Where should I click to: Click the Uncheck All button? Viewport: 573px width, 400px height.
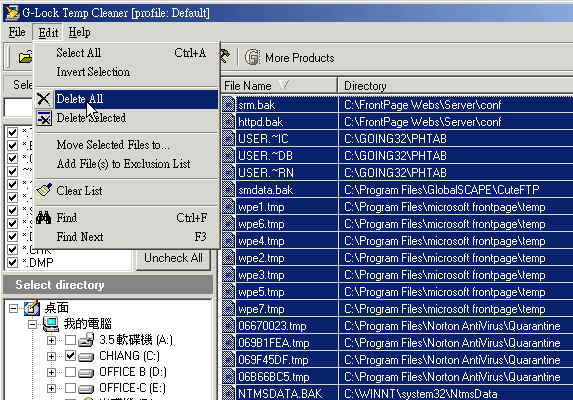coord(173,258)
